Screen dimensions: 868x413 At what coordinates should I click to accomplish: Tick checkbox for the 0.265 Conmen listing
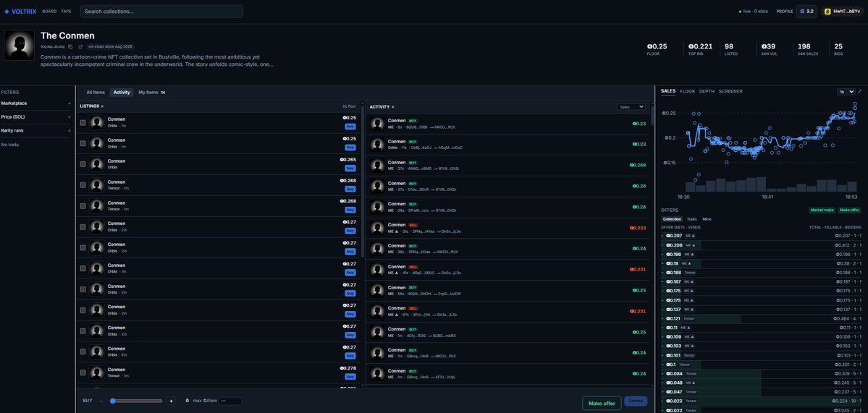pyautogui.click(x=83, y=164)
